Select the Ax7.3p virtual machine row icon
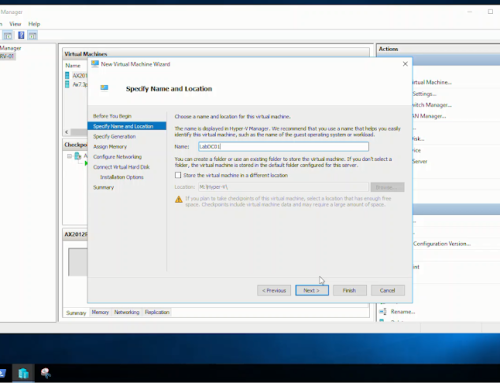Image resolution: width=500 pixels, height=383 pixels. [x=67, y=84]
